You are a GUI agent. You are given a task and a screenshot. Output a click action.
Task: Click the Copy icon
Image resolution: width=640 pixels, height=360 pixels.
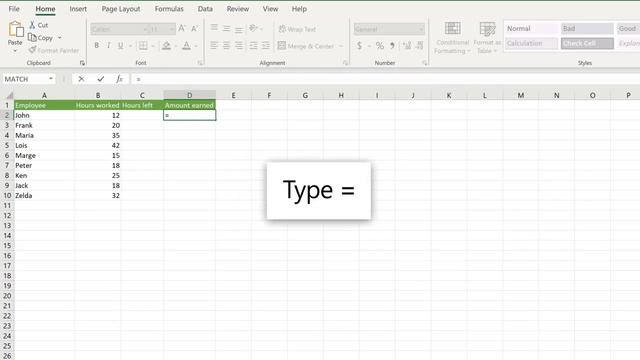(x=32, y=38)
